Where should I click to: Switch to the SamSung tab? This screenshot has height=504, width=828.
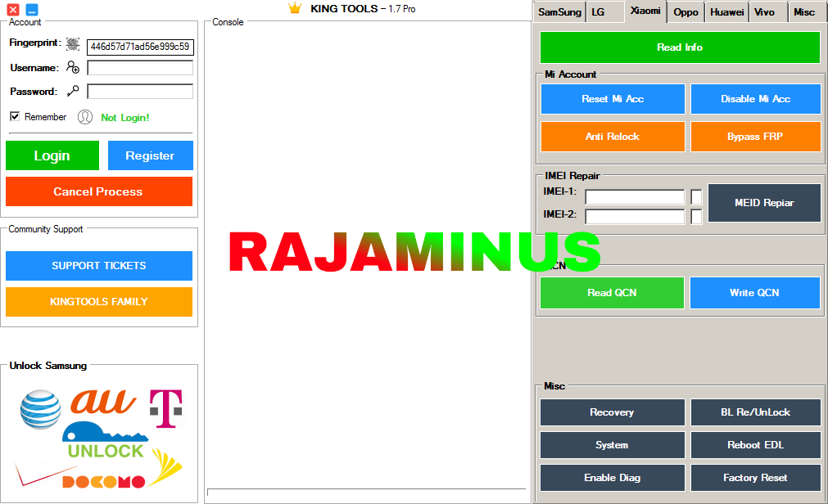559,12
